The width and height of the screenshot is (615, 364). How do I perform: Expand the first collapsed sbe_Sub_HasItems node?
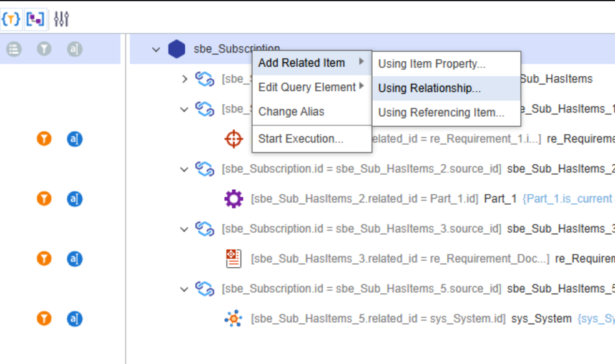point(184,79)
